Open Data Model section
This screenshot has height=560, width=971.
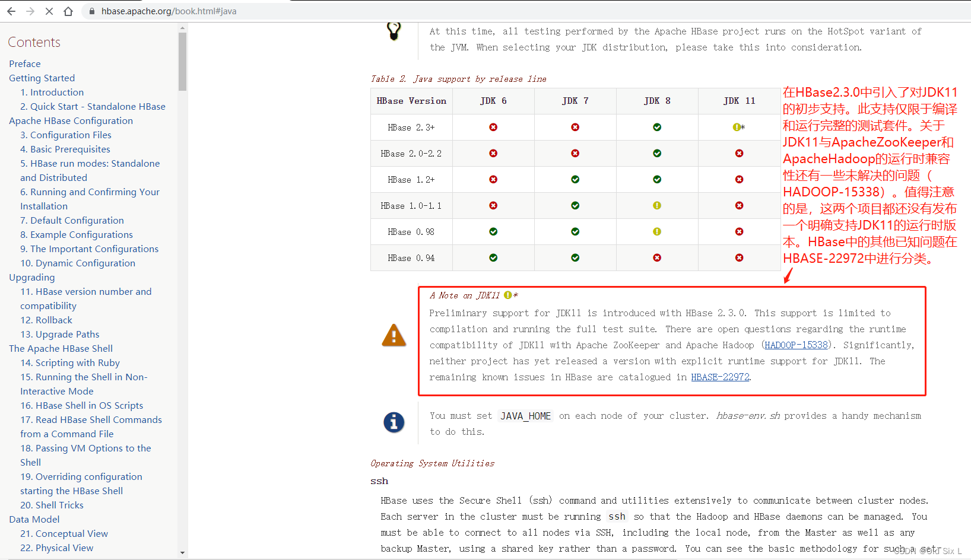[x=34, y=519]
